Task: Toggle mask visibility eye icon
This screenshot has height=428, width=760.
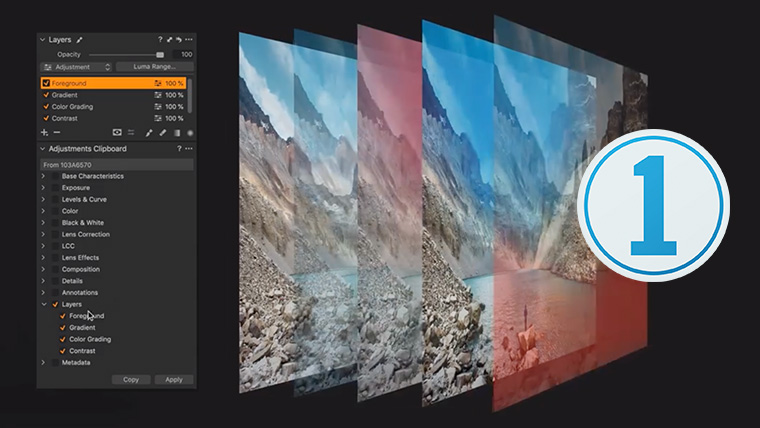Action: (x=117, y=132)
